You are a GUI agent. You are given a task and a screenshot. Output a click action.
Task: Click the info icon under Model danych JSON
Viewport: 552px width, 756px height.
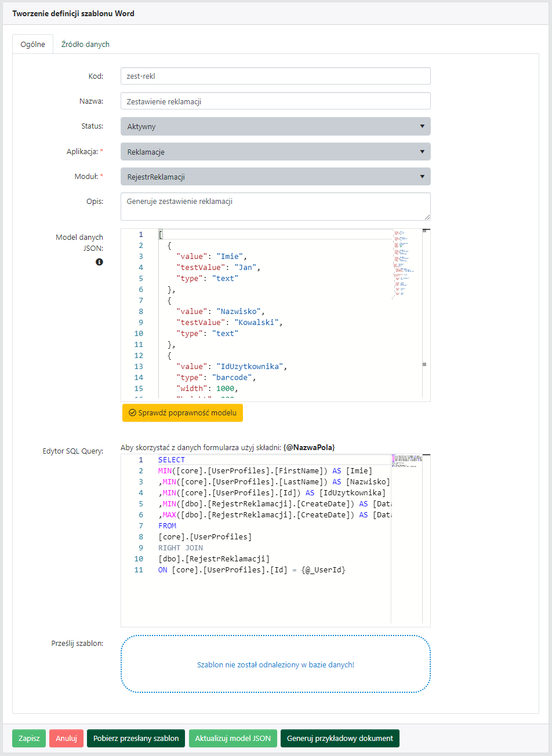pyautogui.click(x=99, y=262)
